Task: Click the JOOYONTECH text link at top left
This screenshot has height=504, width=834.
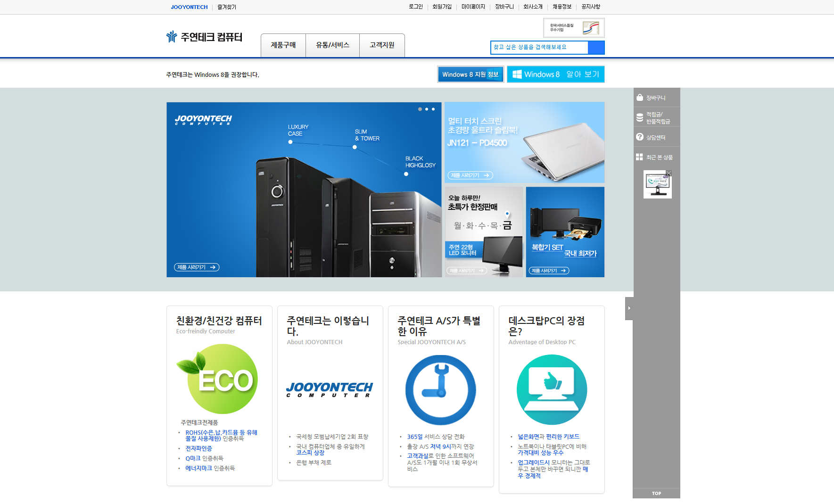Action: click(x=189, y=7)
